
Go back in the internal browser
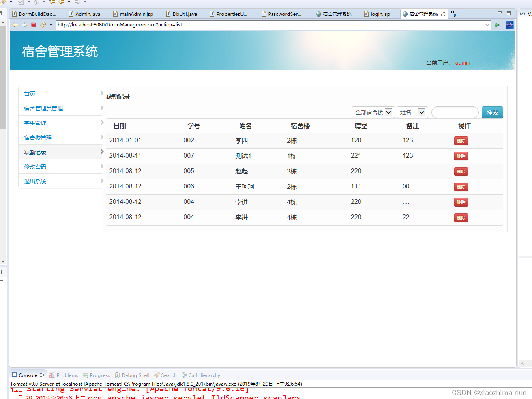point(15,25)
